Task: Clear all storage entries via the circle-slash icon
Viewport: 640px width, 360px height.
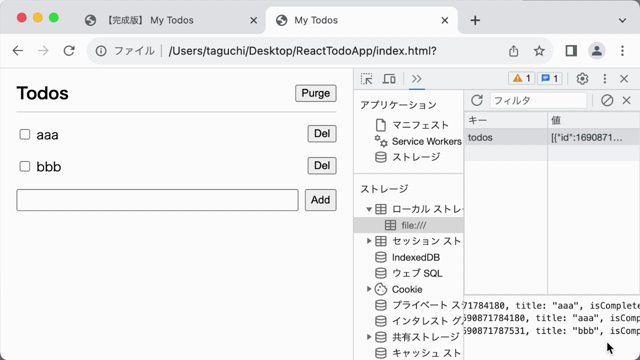Action: pos(607,100)
